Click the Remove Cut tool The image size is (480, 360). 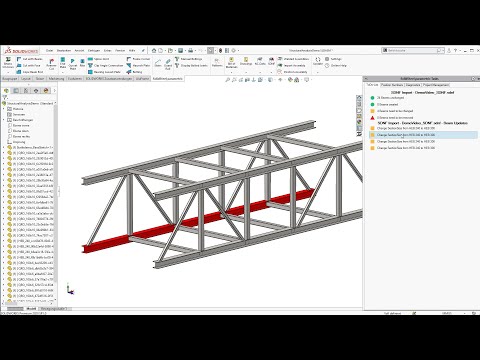(51, 64)
